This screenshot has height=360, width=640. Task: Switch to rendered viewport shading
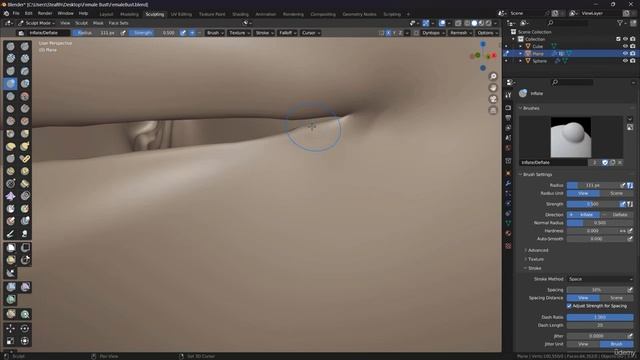coord(489,23)
